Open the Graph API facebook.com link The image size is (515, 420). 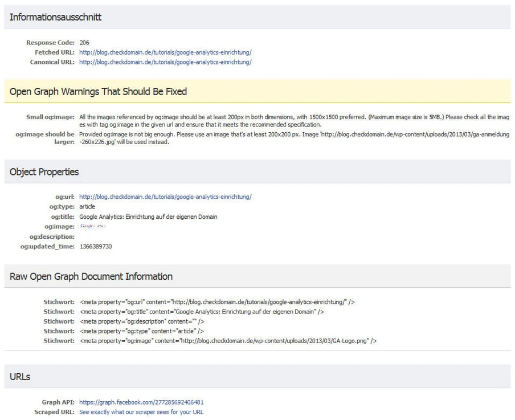pyautogui.click(x=141, y=402)
